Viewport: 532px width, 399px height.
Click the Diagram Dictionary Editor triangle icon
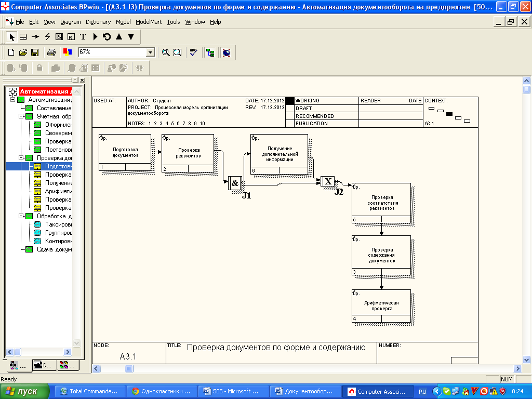pos(96,37)
